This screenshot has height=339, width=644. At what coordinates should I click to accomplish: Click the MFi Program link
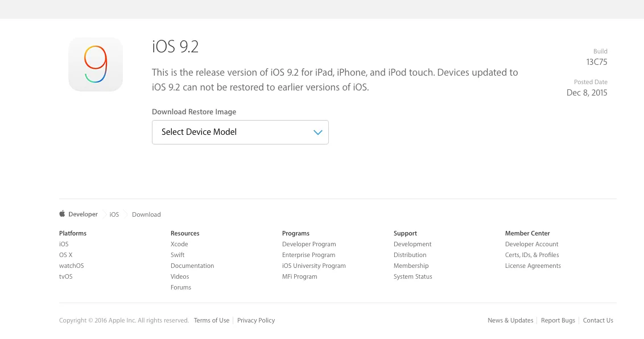pos(299,276)
